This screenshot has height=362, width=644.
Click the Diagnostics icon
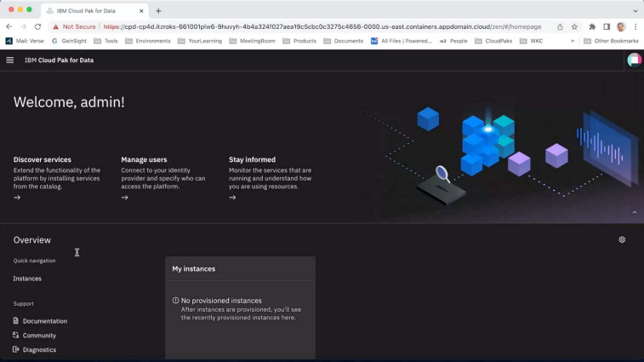coord(15,349)
